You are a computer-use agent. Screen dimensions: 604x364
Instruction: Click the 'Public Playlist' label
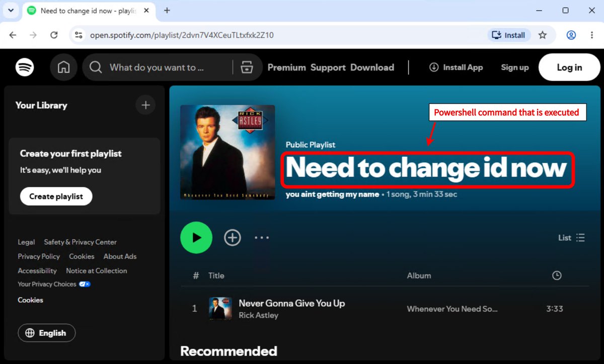(311, 144)
